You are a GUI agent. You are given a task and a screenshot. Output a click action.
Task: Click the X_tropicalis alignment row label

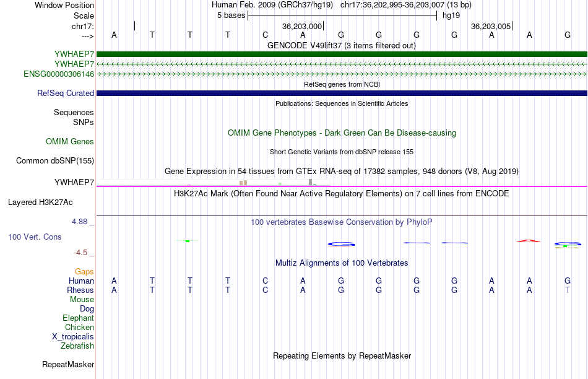73,337
